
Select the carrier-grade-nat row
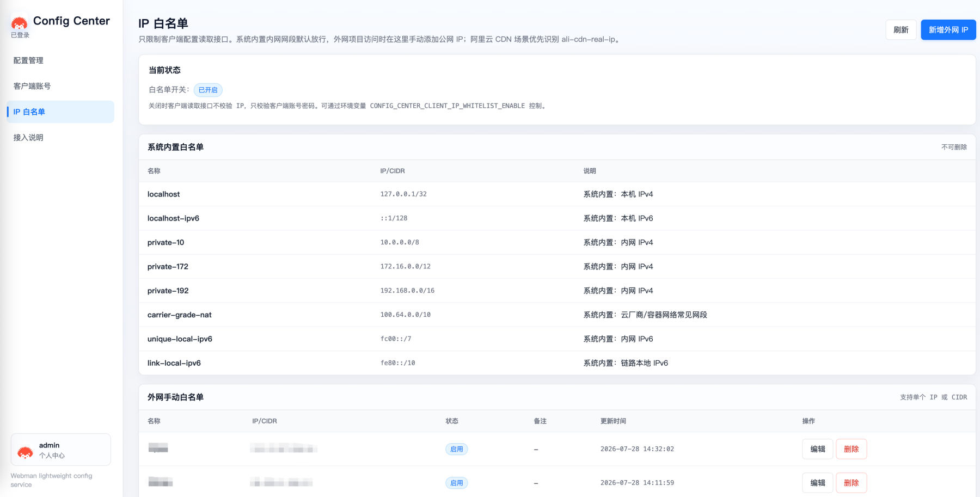[557, 315]
